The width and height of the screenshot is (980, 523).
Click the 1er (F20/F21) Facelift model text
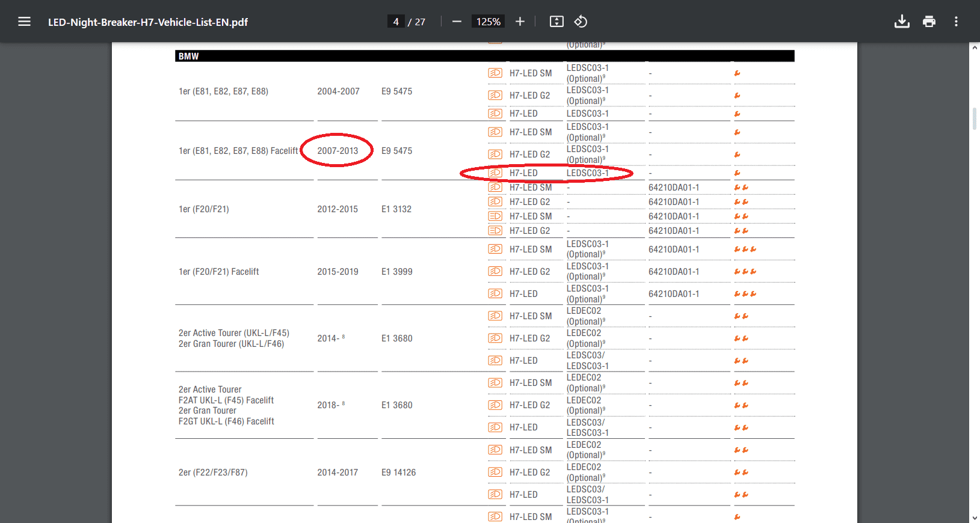pyautogui.click(x=219, y=272)
